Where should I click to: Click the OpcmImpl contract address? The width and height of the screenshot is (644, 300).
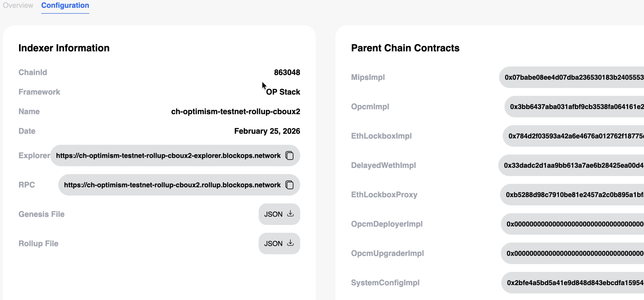point(576,107)
